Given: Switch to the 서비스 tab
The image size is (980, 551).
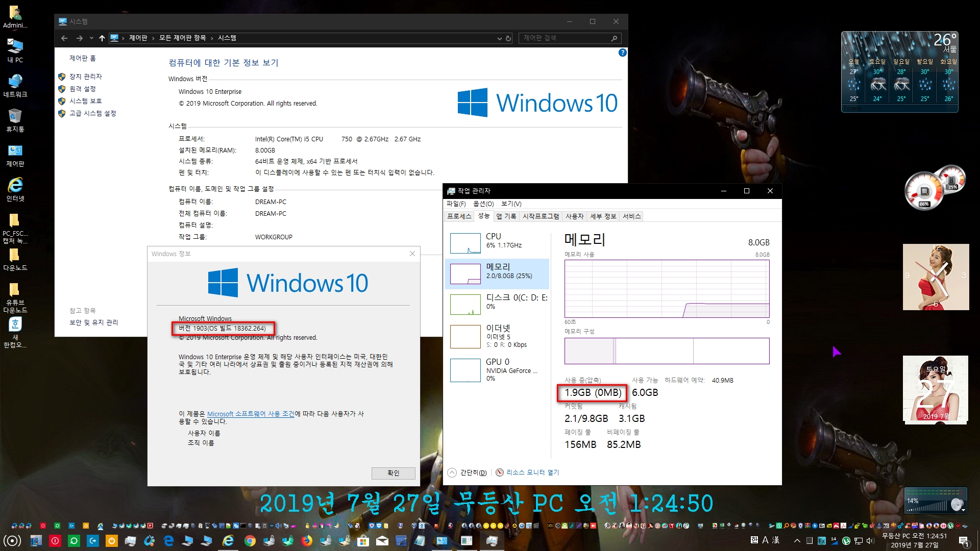Looking at the screenshot, I should click(x=631, y=216).
